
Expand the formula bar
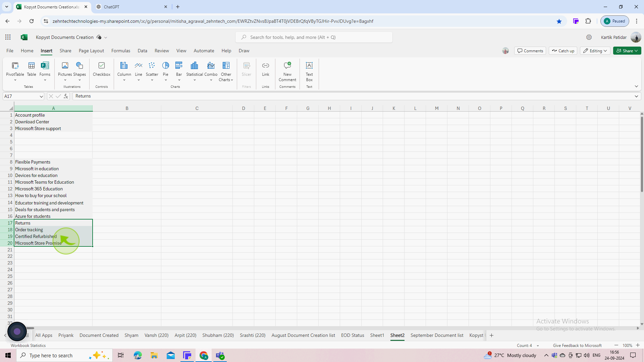pyautogui.click(x=636, y=96)
